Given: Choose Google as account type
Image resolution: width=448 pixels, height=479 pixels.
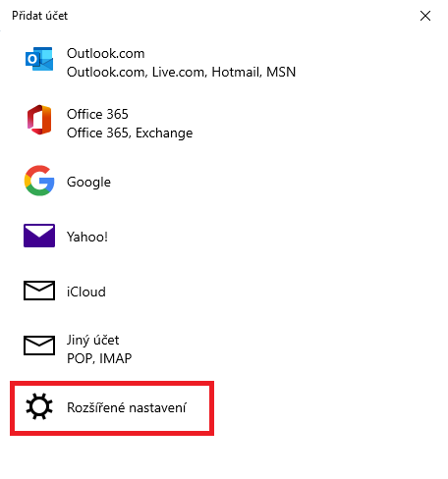Looking at the screenshot, I should pos(88,182).
